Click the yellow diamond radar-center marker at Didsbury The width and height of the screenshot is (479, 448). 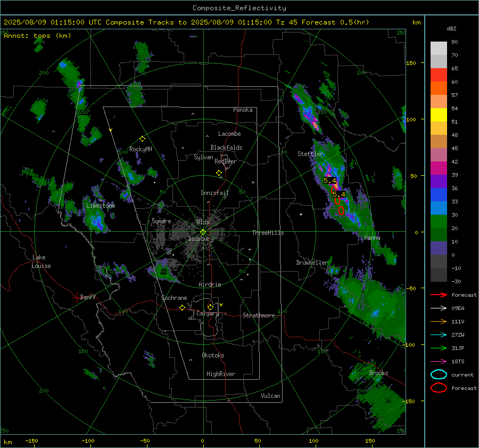[x=203, y=232]
